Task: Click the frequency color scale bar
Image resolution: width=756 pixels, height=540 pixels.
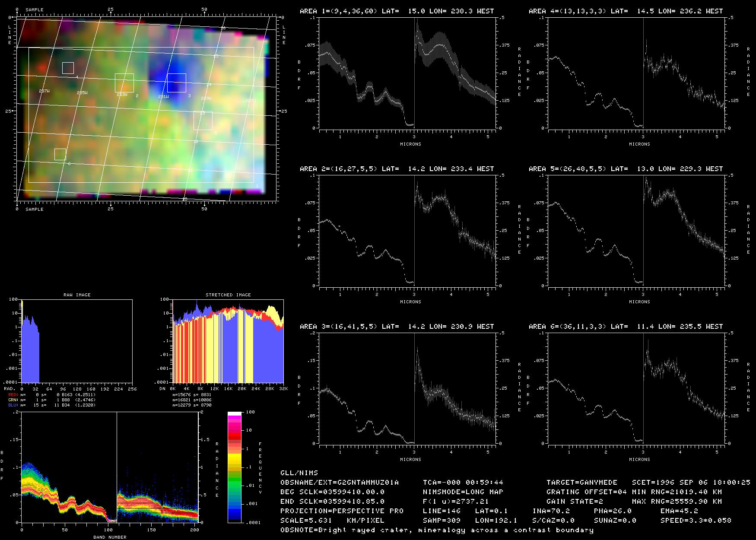Action: [x=235, y=467]
